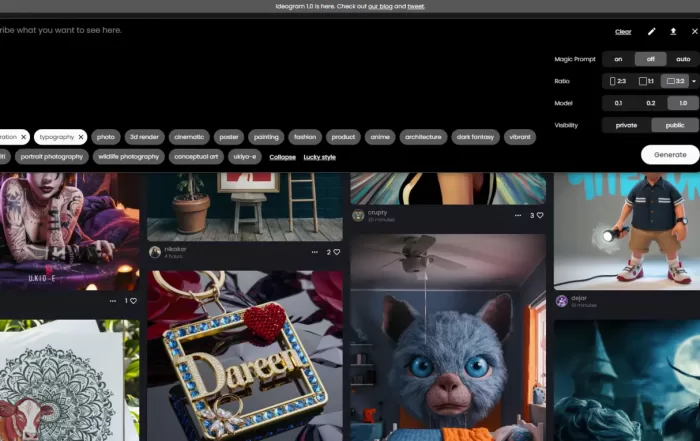Open dejar's profile avatar

click(x=562, y=301)
